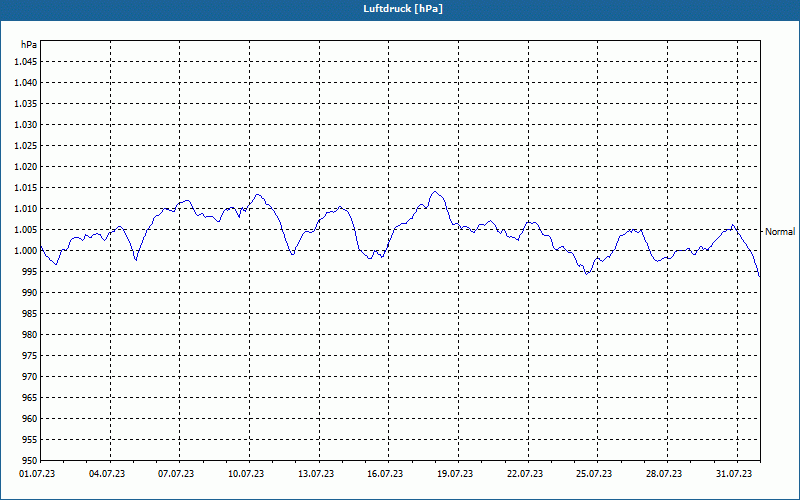Click the 980 axis value
This screenshot has width=800, height=500.
coord(30,335)
